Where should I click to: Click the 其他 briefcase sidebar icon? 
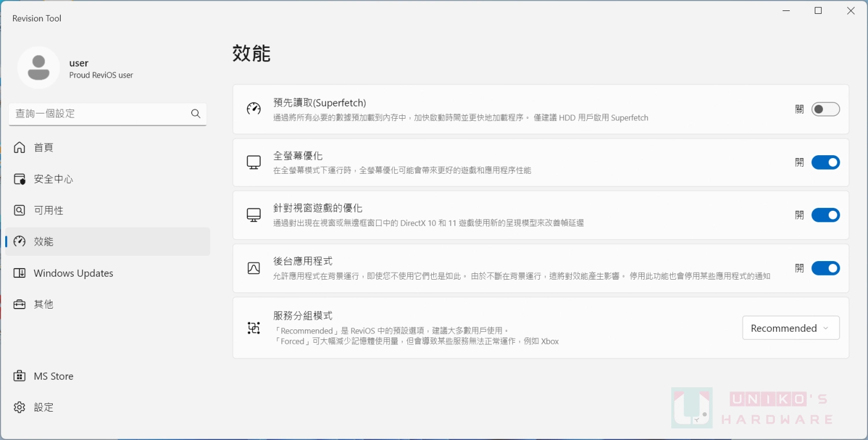point(18,304)
